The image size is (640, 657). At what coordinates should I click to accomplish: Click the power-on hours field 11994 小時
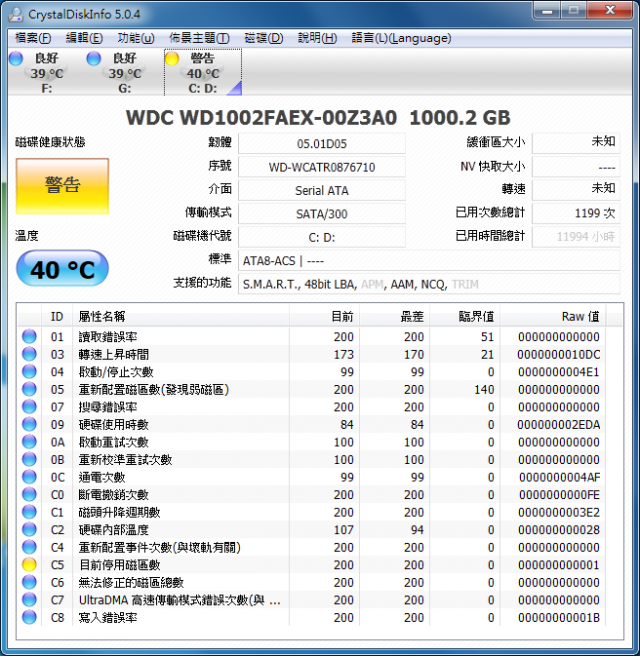coord(576,237)
